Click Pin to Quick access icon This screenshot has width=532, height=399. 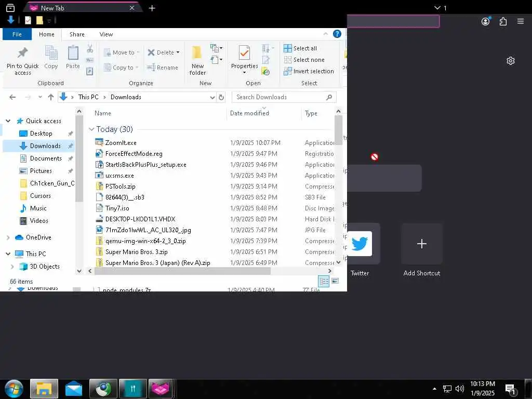click(x=22, y=53)
